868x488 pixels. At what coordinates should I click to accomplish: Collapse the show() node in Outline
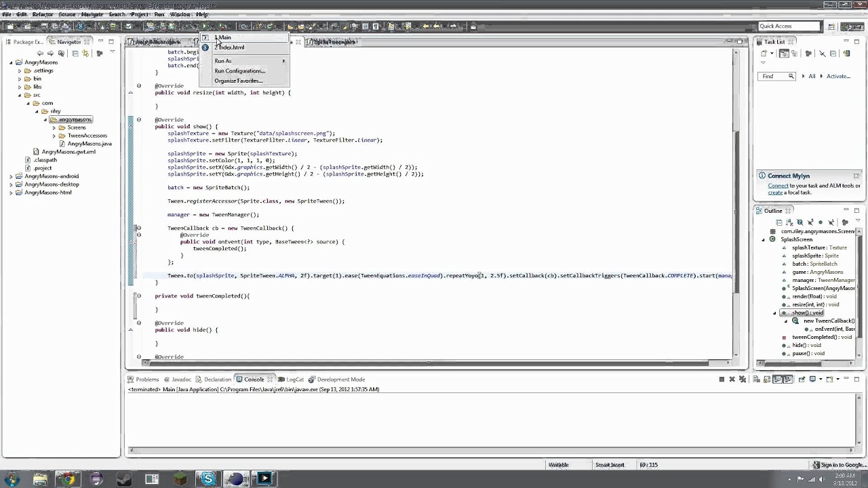[774, 313]
